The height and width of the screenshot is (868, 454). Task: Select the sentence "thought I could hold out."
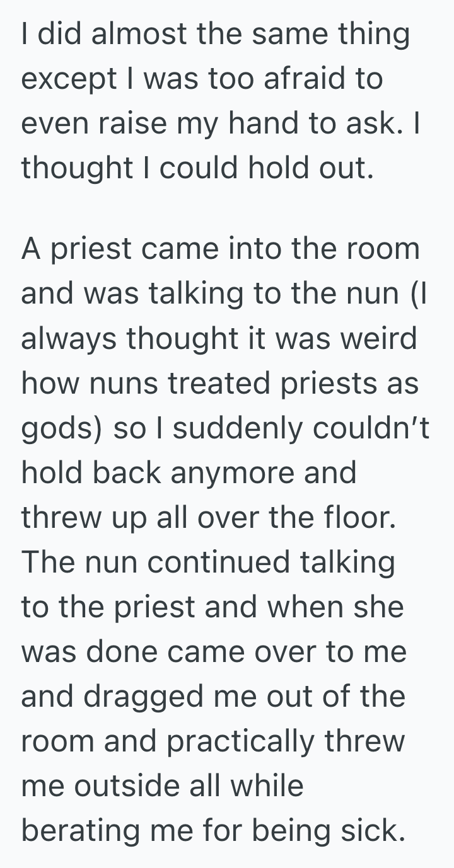coord(197,169)
